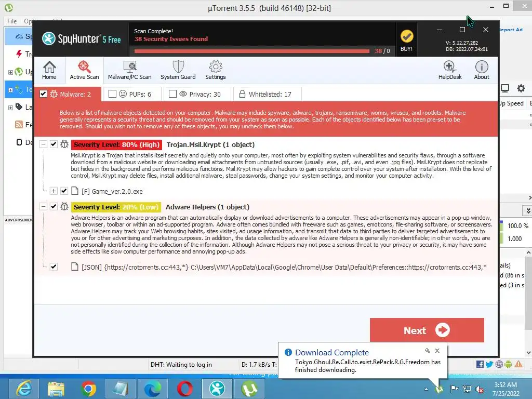Click bug icon beside Adware Helpers severity
This screenshot has height=399, width=532.
coord(64,206)
